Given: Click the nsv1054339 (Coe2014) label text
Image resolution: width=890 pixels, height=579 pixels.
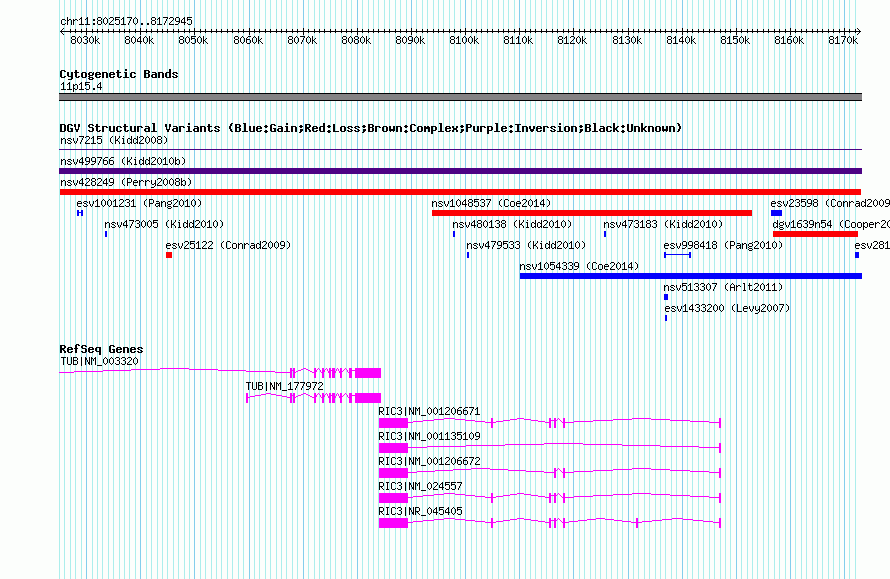Looking at the screenshot, I should point(579,266).
